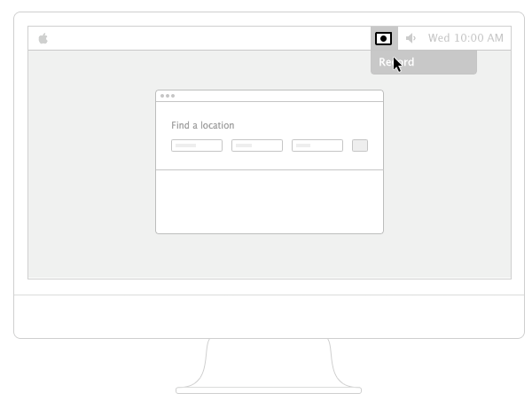This screenshot has width=532, height=401.
Task: Click the third dot in window title bar
Action: (173, 96)
